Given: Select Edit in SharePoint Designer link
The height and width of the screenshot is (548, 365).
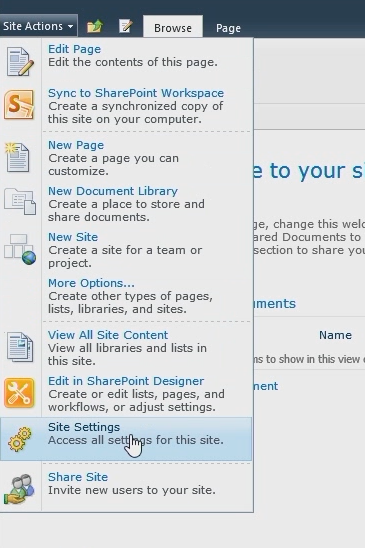Looking at the screenshot, I should click(x=126, y=381).
